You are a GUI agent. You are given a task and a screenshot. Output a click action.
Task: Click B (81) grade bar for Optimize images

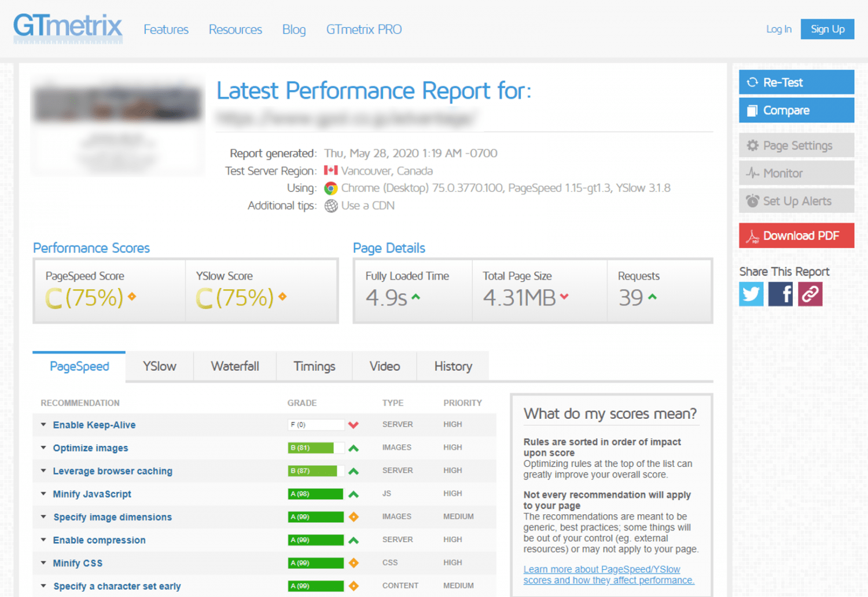coord(316,448)
